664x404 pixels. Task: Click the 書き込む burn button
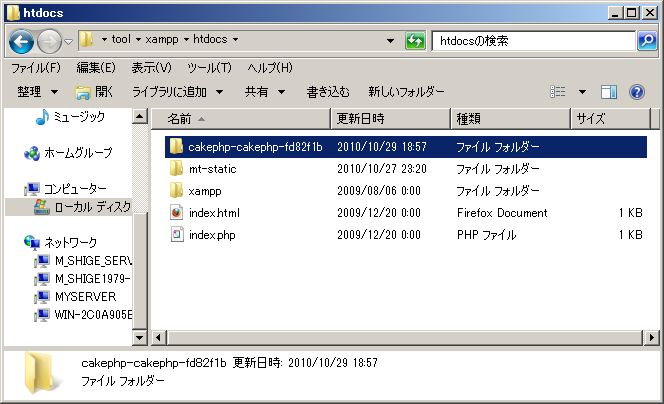(x=328, y=91)
